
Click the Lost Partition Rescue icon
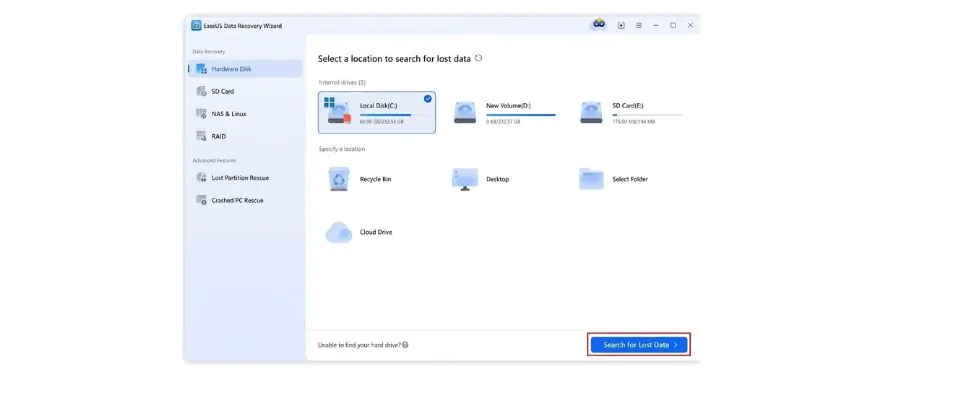[x=201, y=178]
